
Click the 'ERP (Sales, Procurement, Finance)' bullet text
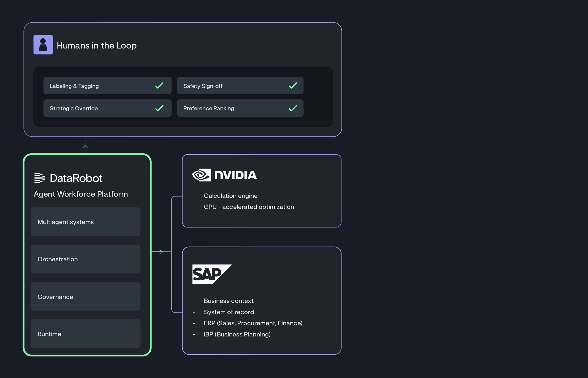pos(253,323)
